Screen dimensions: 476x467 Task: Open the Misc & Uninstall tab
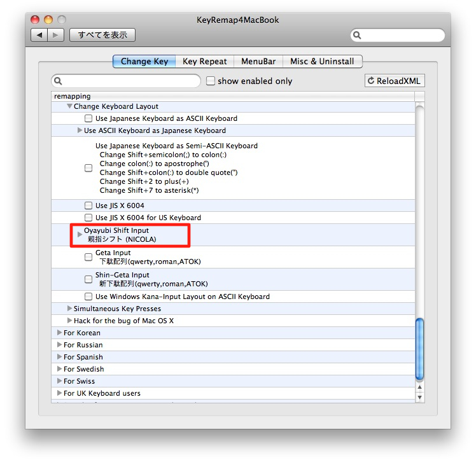click(323, 62)
